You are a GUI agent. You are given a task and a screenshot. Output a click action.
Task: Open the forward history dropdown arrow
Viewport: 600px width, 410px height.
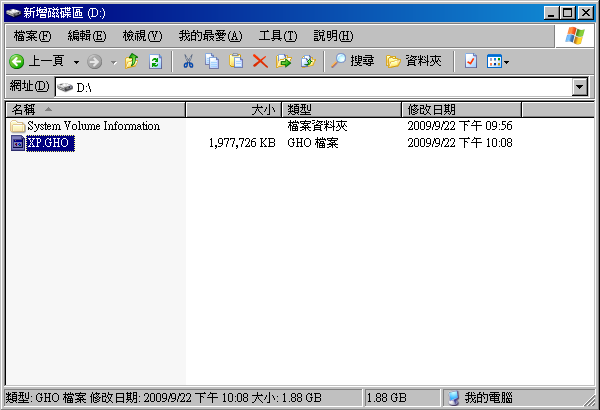[x=113, y=62]
